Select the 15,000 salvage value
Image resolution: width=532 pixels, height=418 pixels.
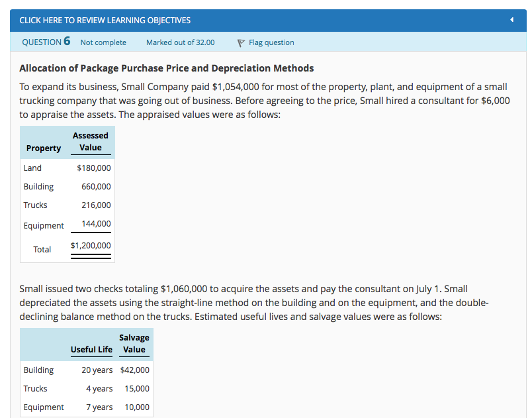137,389
